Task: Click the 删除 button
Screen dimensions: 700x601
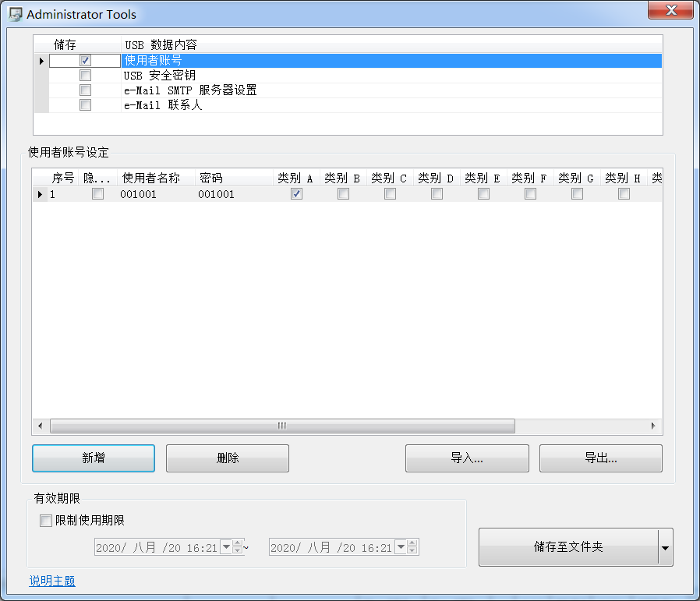Action: click(227, 458)
